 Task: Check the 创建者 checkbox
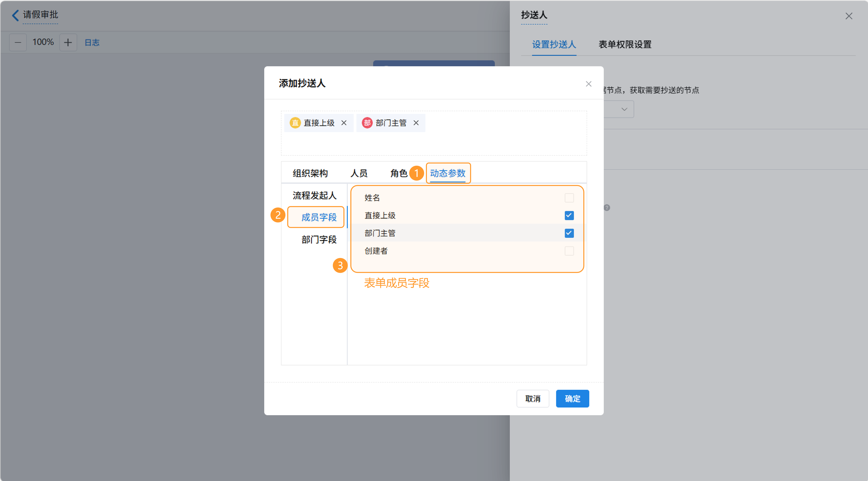[569, 251]
